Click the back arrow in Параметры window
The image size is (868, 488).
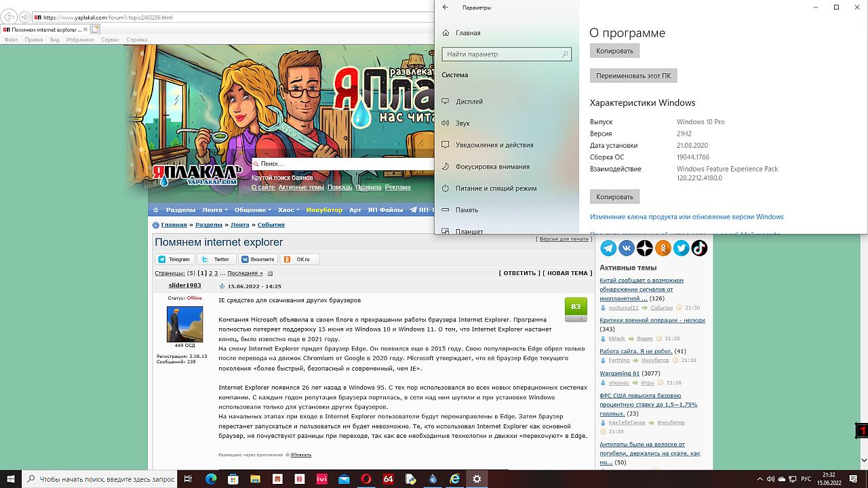[x=446, y=7]
